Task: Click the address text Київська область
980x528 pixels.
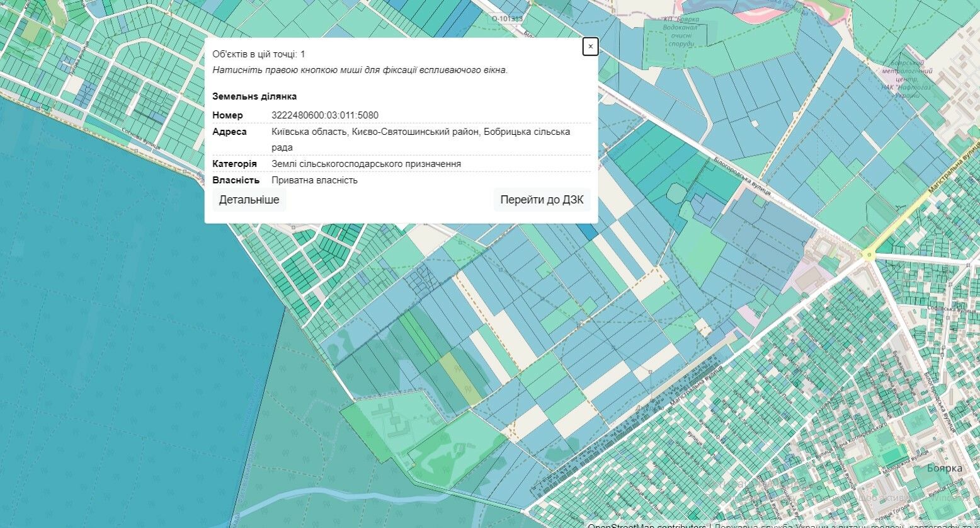Action: [309, 132]
